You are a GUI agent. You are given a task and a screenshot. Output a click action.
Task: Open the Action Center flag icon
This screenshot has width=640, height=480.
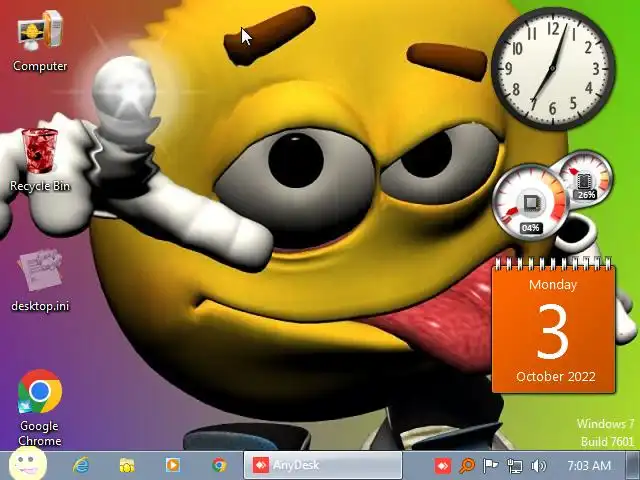click(x=490, y=465)
